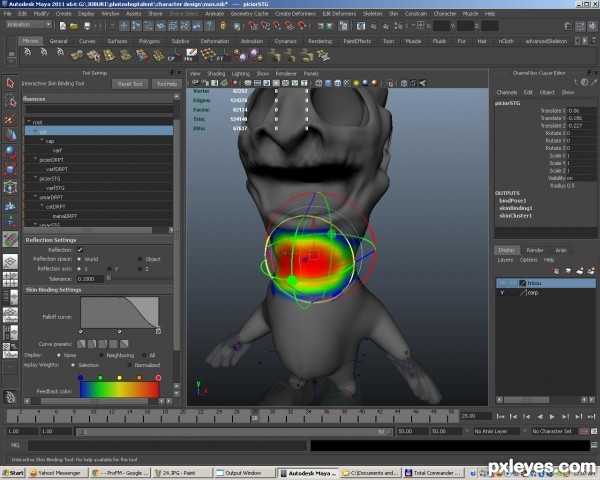Set reflection axis to Z
This screenshot has height=480, width=600.
click(x=140, y=269)
